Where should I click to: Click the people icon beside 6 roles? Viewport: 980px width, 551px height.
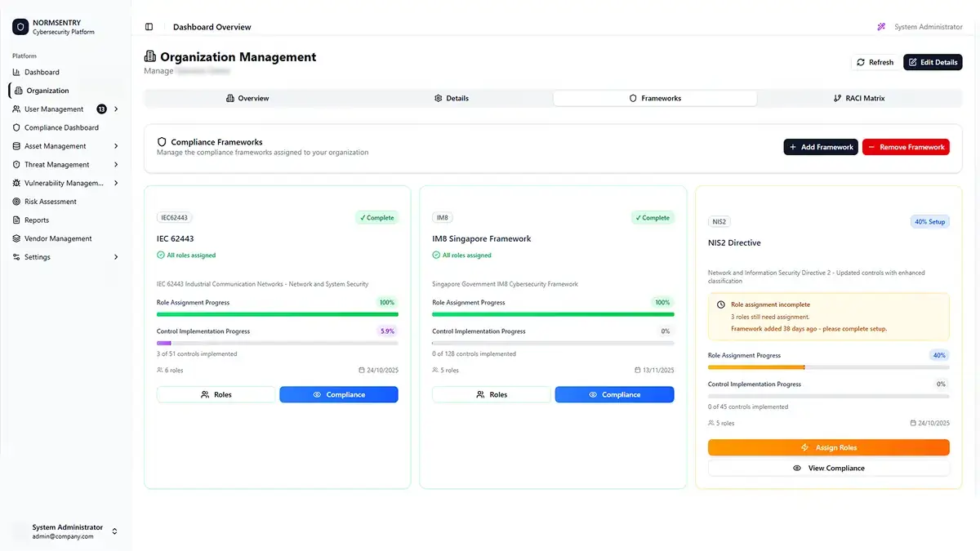coord(160,370)
